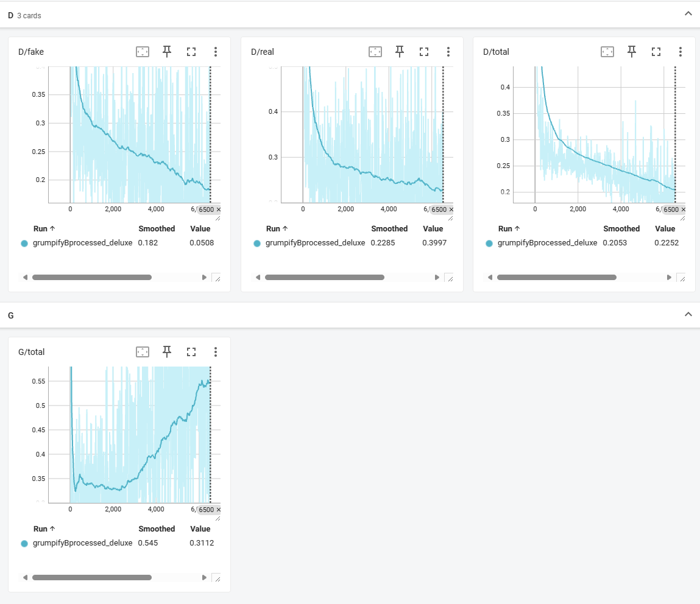
Task: Click the Value column header in D/total
Action: pyautogui.click(x=665, y=229)
